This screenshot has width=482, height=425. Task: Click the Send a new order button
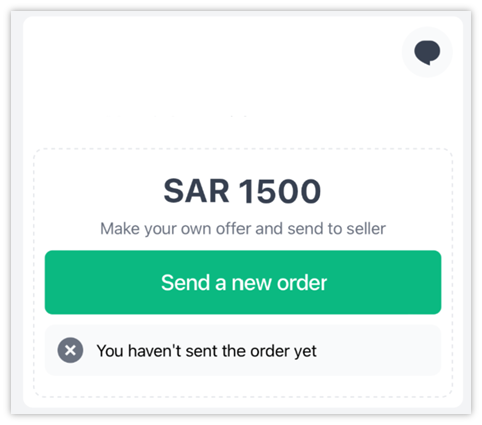(243, 282)
